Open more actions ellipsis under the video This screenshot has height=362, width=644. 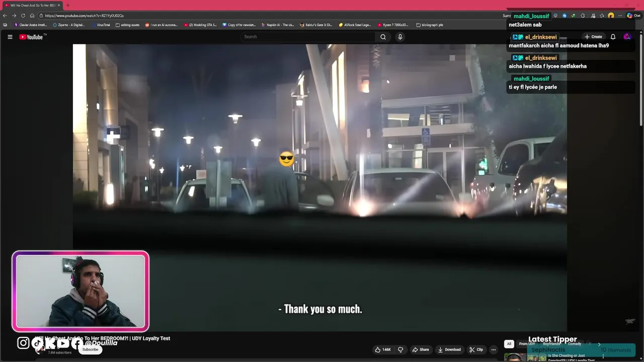tap(494, 349)
